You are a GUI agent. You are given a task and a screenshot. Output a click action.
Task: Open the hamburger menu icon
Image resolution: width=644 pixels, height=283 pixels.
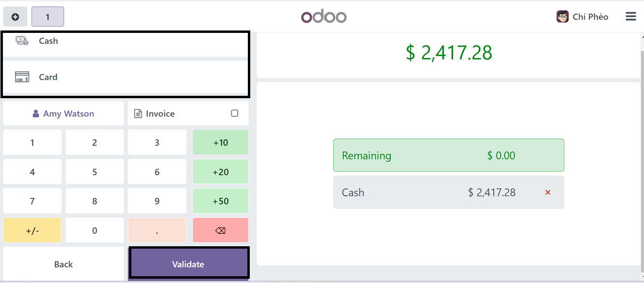(x=630, y=16)
